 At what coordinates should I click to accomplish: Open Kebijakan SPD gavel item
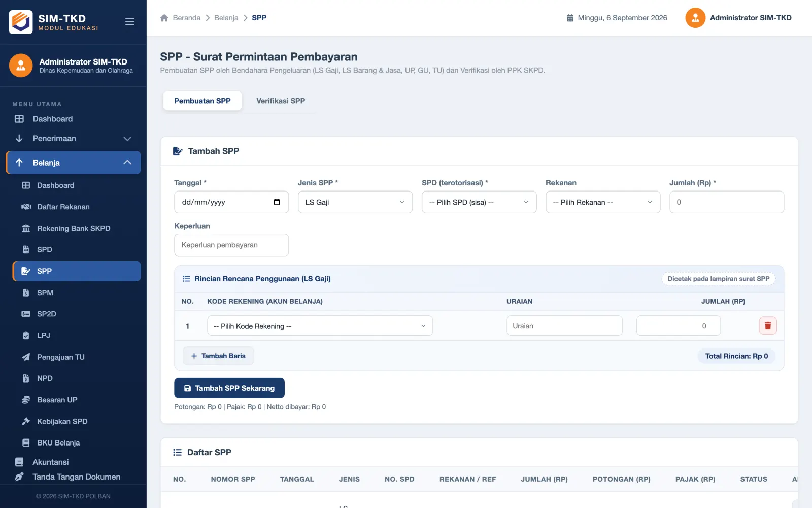[x=77, y=421]
